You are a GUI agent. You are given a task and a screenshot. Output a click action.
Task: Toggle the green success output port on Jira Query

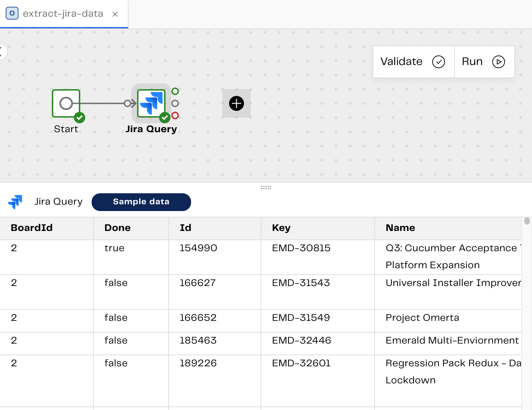(174, 91)
